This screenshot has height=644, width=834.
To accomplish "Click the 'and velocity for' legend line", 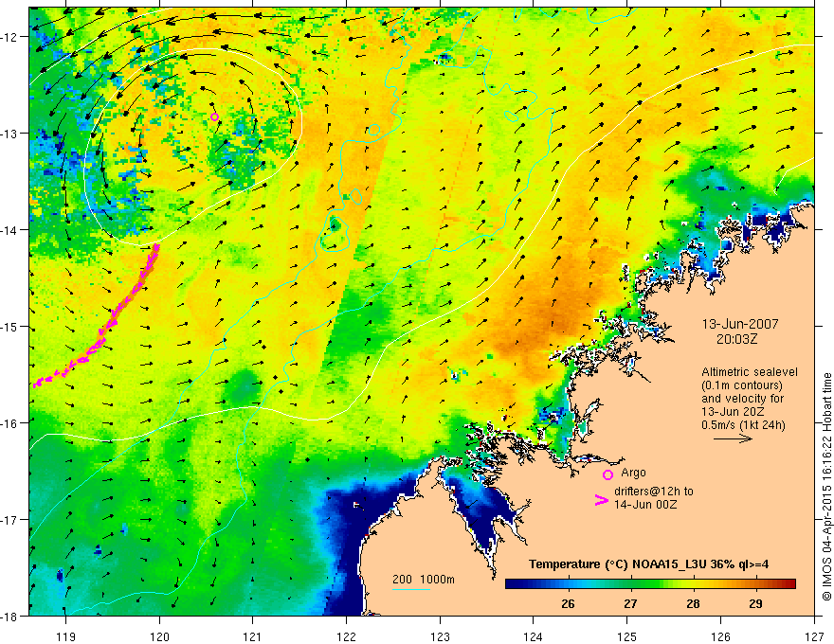I will coord(742,399).
